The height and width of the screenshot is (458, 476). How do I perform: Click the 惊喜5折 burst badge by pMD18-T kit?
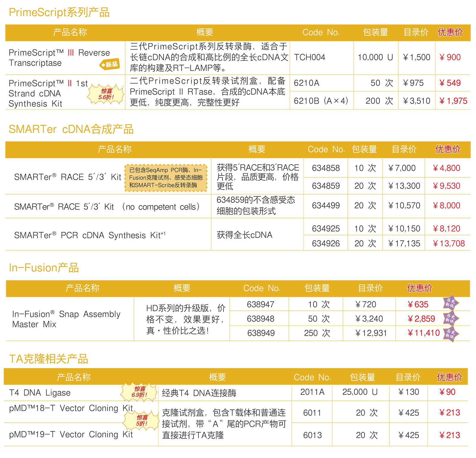pyautogui.click(x=142, y=421)
